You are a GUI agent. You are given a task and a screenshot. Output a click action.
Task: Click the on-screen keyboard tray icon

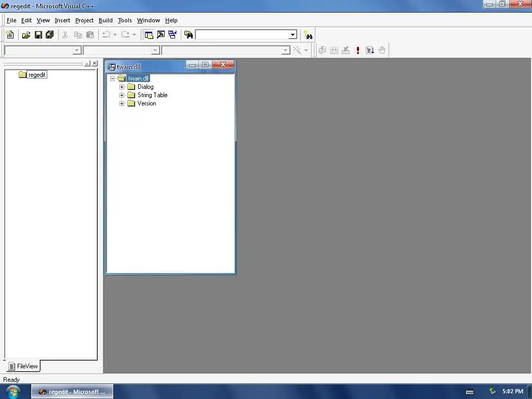tap(470, 392)
